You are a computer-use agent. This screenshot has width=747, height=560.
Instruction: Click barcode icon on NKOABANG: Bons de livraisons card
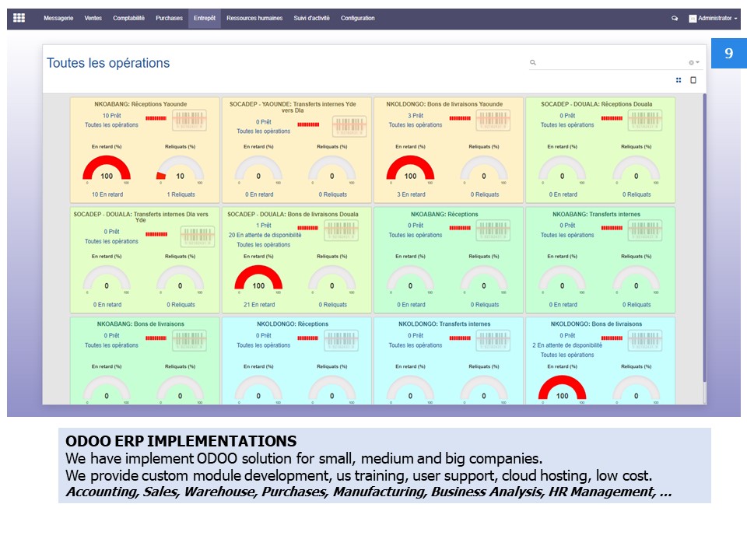click(x=189, y=341)
